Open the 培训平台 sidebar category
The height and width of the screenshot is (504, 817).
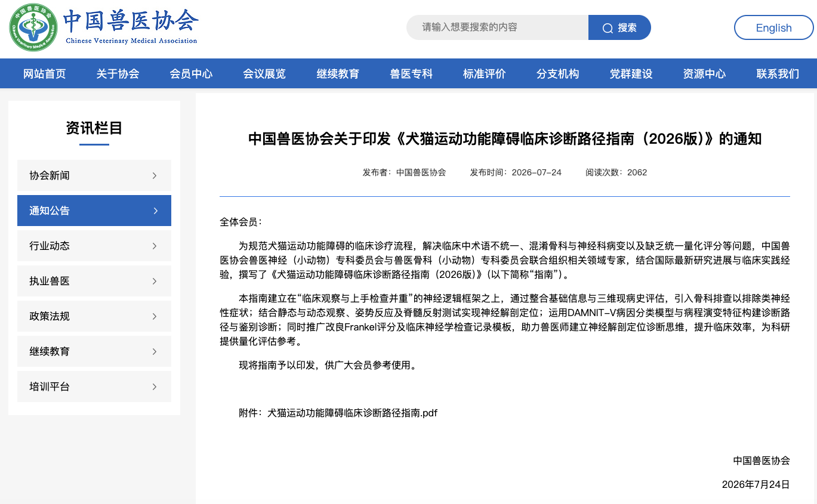94,386
